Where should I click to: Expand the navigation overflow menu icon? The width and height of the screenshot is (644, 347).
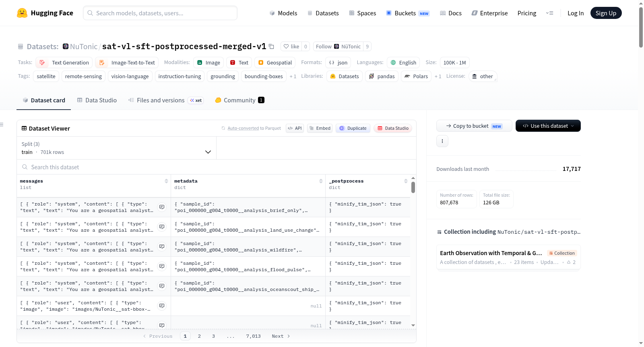click(549, 13)
